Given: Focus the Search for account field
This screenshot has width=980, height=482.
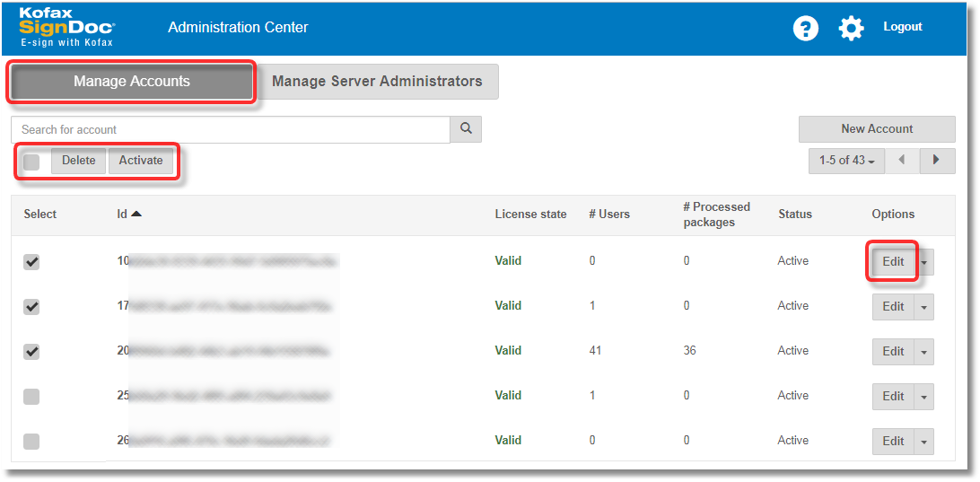Looking at the screenshot, I should click(x=231, y=129).
